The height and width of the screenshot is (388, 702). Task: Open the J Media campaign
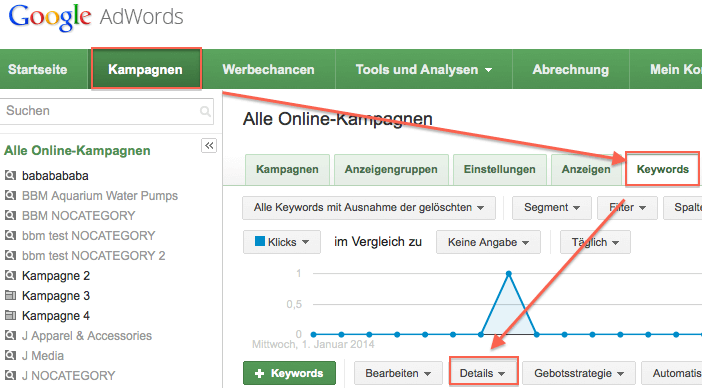click(x=43, y=356)
